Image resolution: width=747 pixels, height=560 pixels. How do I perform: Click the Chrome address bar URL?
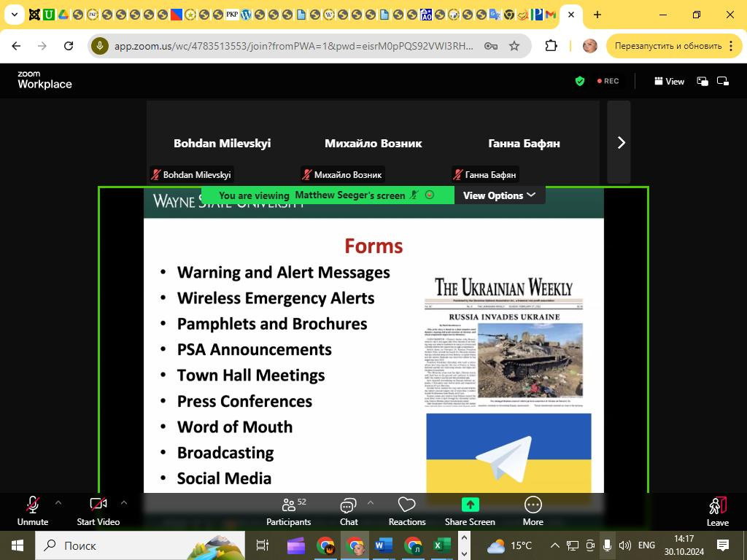point(292,46)
